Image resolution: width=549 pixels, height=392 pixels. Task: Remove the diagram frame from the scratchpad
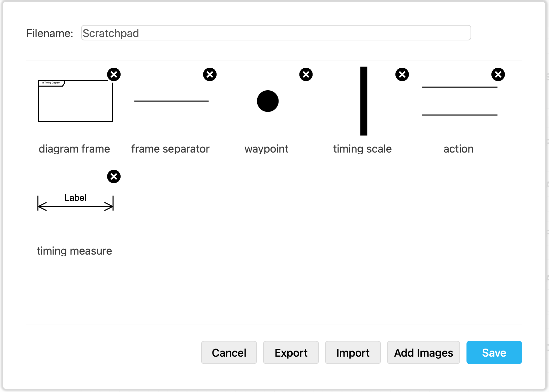point(114,74)
